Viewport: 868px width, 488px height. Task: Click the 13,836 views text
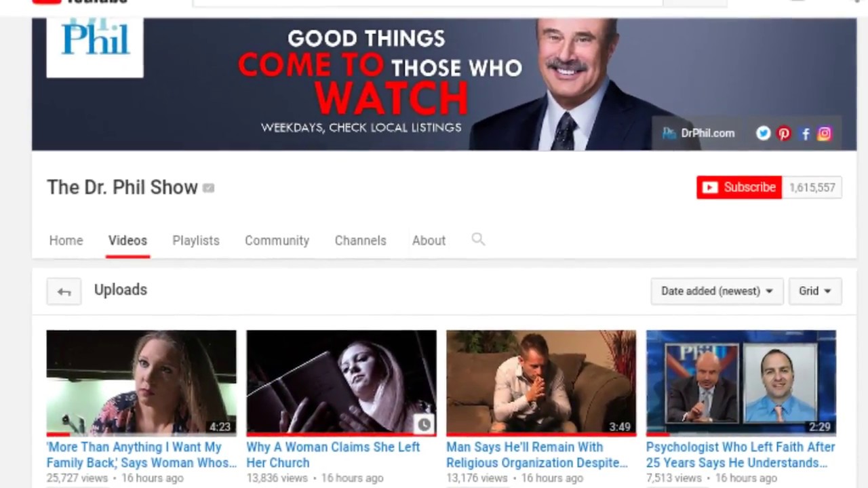[x=277, y=478]
